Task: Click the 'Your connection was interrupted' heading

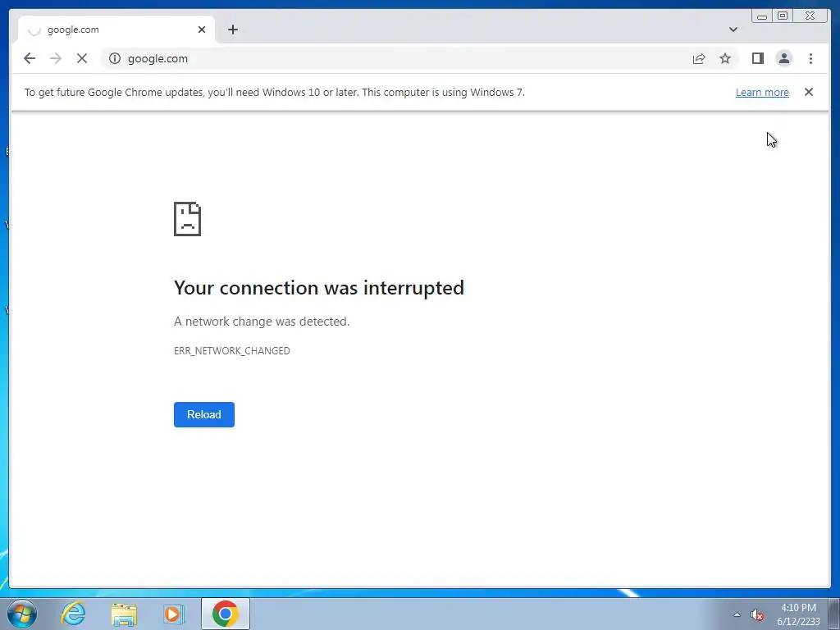Action: click(319, 288)
